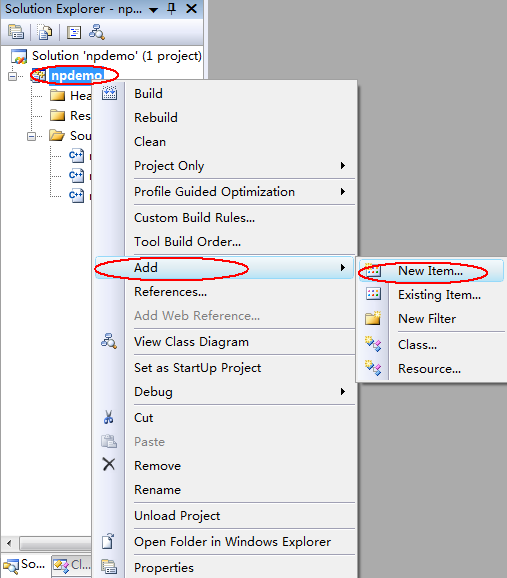Click the Cut scissors icon
The width and height of the screenshot is (507, 578).
[x=108, y=417]
